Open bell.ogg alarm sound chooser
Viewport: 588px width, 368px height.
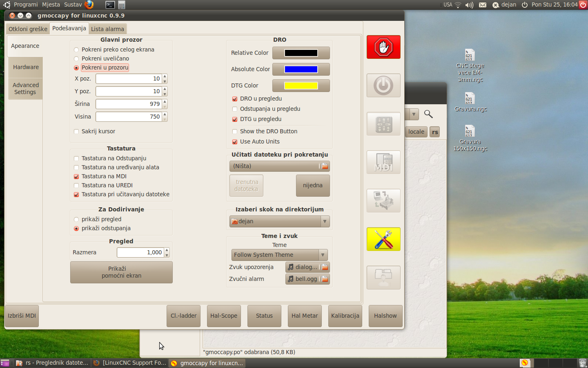(x=307, y=279)
